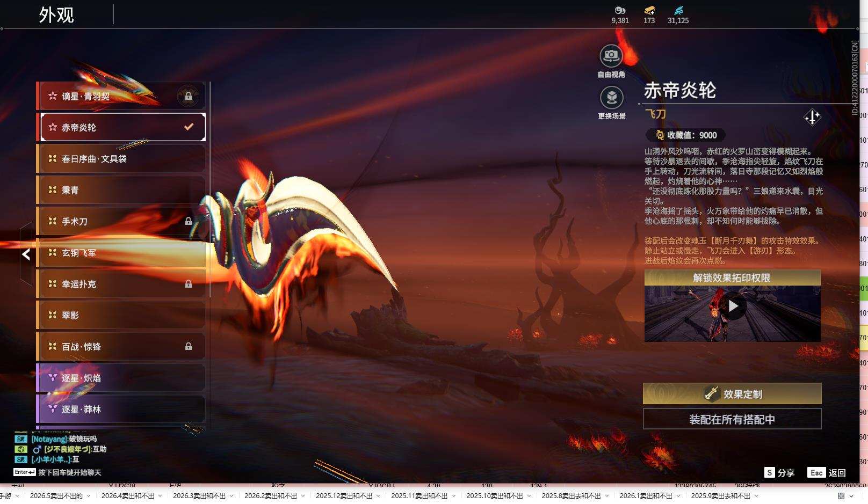
Task: Click 按下回车键开始聊天 chat prompt
Action: click(x=70, y=472)
